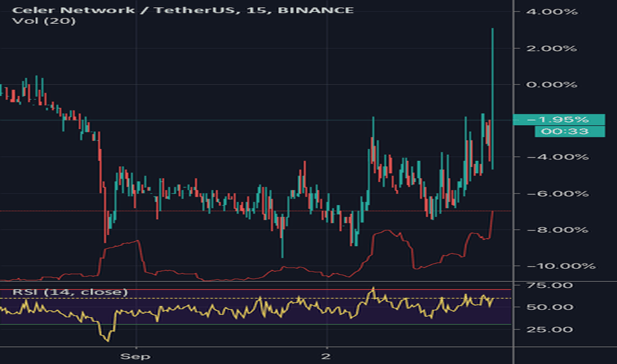Viewport: 617px width, 364px height.
Task: Click the RSI (14, close) indicator label
Action: point(70,292)
